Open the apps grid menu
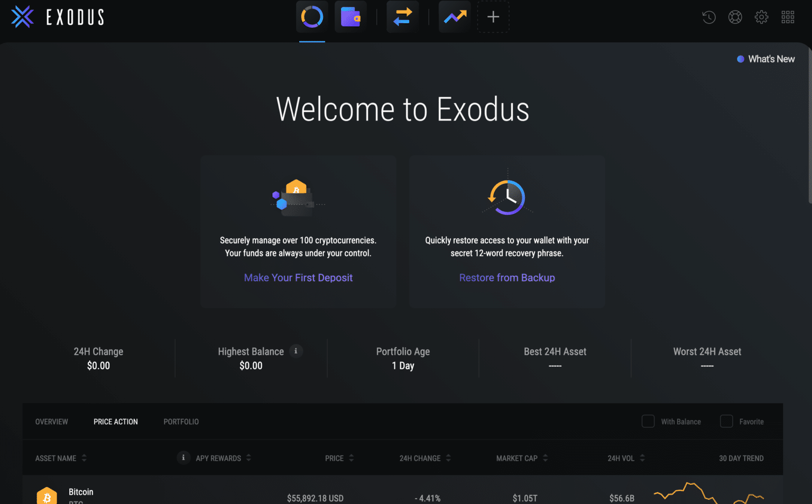The width and height of the screenshot is (812, 504). (x=788, y=17)
